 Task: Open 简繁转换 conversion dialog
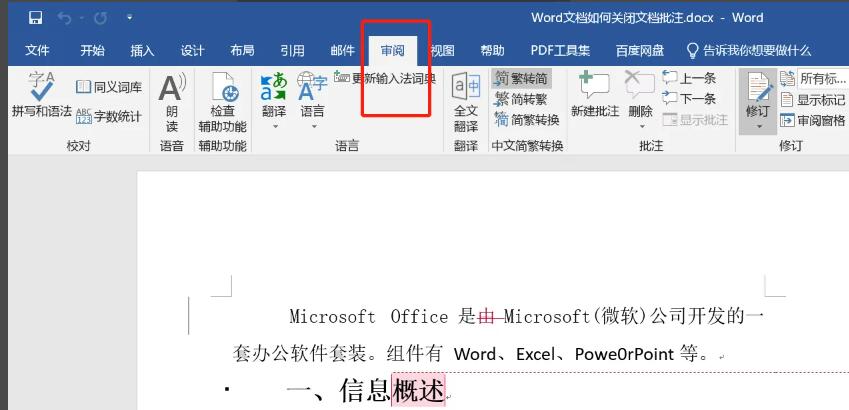point(527,120)
